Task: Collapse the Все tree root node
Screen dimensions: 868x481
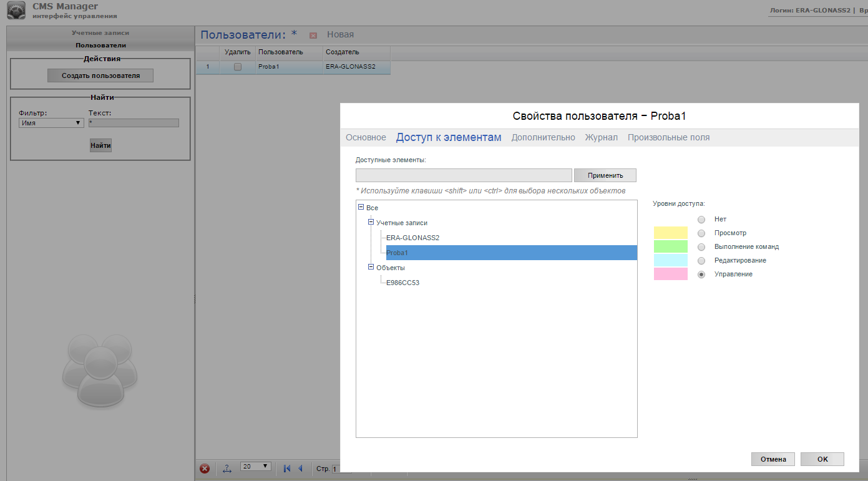Action: (361, 207)
